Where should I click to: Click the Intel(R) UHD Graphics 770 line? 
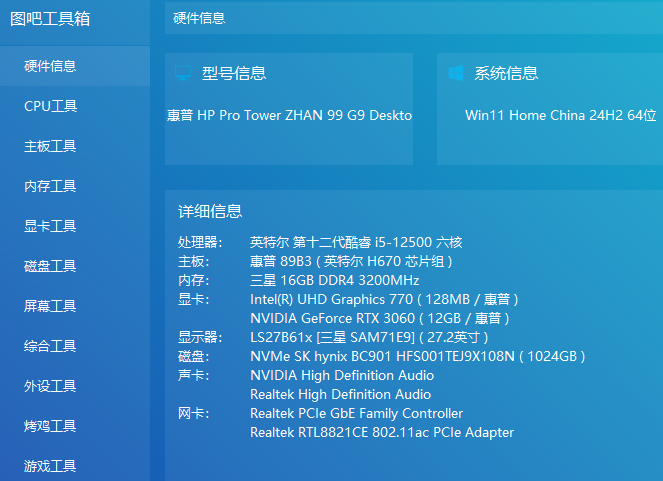click(384, 299)
